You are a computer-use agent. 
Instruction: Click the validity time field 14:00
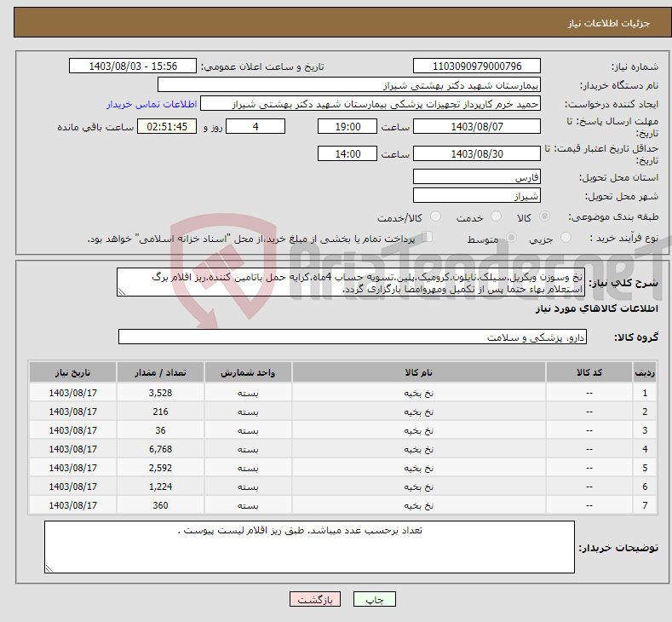click(x=347, y=153)
